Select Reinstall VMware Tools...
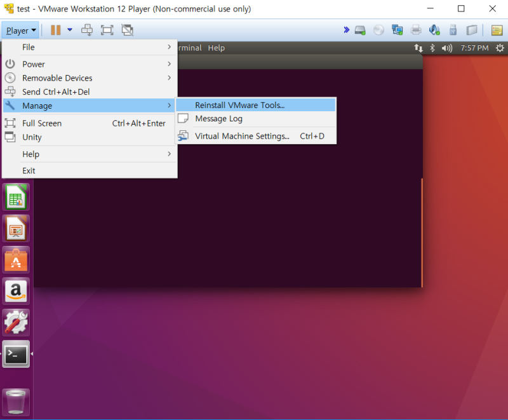Screen dimensions: 508x420 coord(256,105)
